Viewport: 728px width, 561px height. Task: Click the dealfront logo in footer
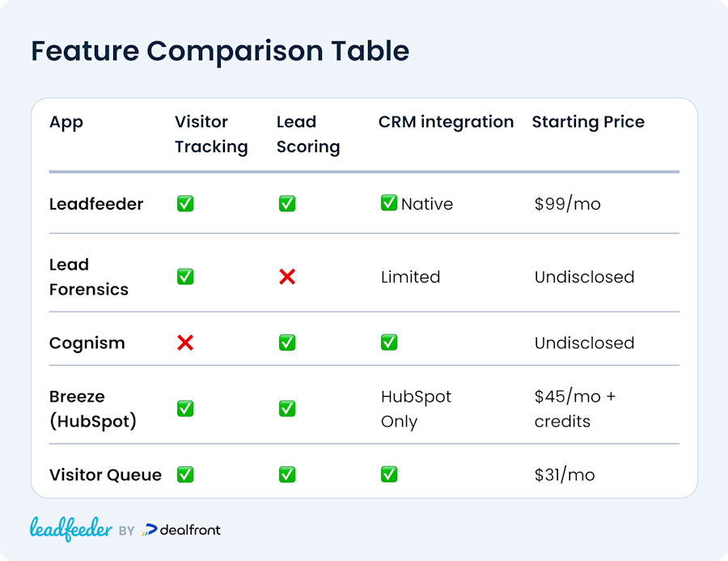[181, 530]
